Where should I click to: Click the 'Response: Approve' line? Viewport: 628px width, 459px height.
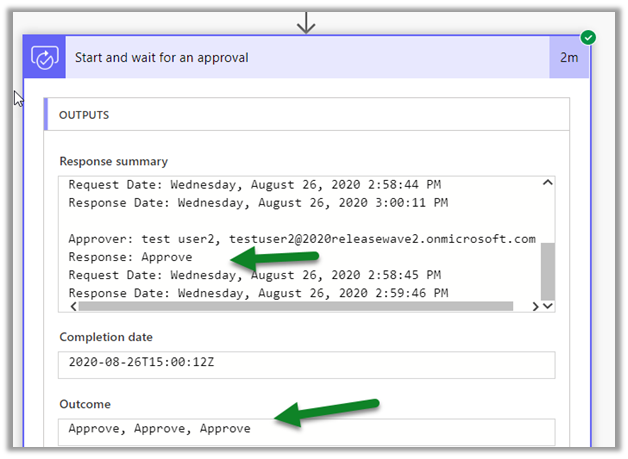pyautogui.click(x=130, y=257)
